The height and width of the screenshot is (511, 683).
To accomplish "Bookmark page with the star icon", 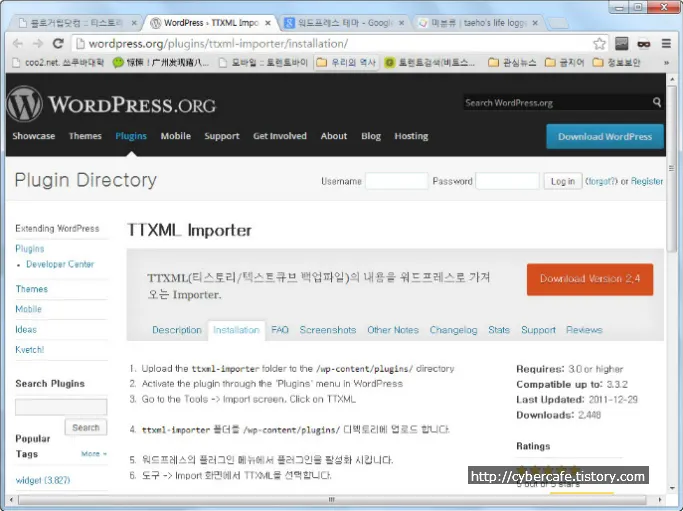I will click(599, 44).
